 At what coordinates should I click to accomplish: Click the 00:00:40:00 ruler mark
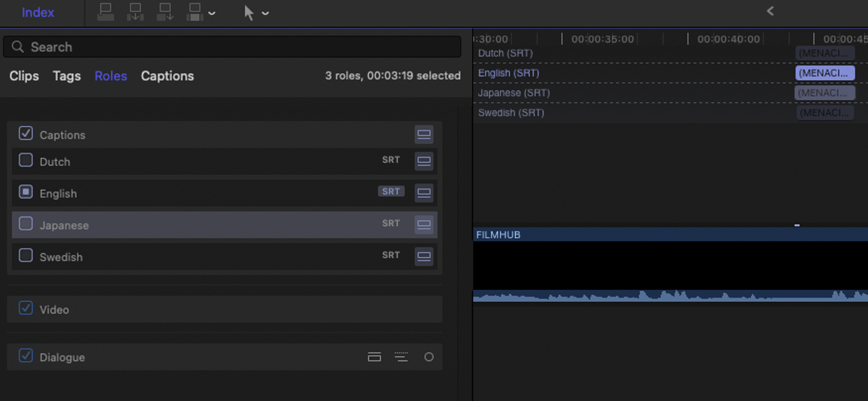coord(728,39)
